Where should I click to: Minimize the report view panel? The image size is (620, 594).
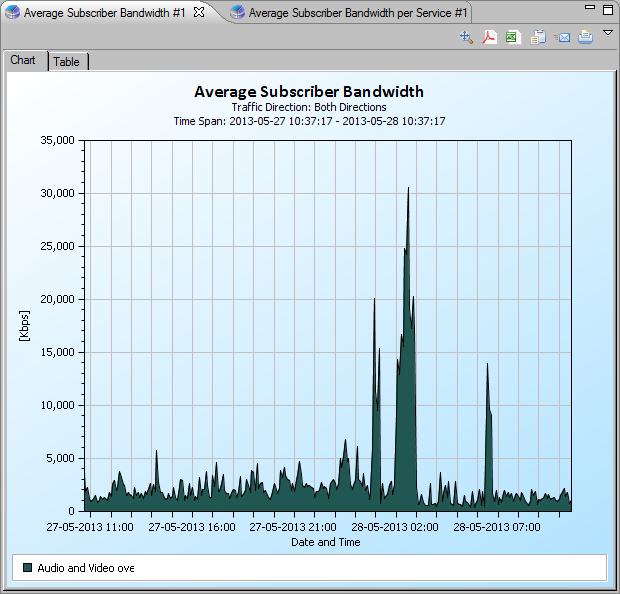pyautogui.click(x=589, y=9)
